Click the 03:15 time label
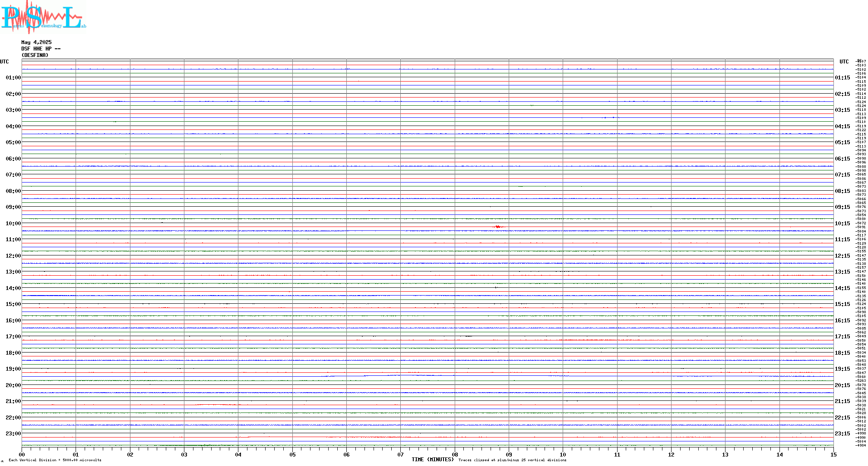 [x=843, y=110]
